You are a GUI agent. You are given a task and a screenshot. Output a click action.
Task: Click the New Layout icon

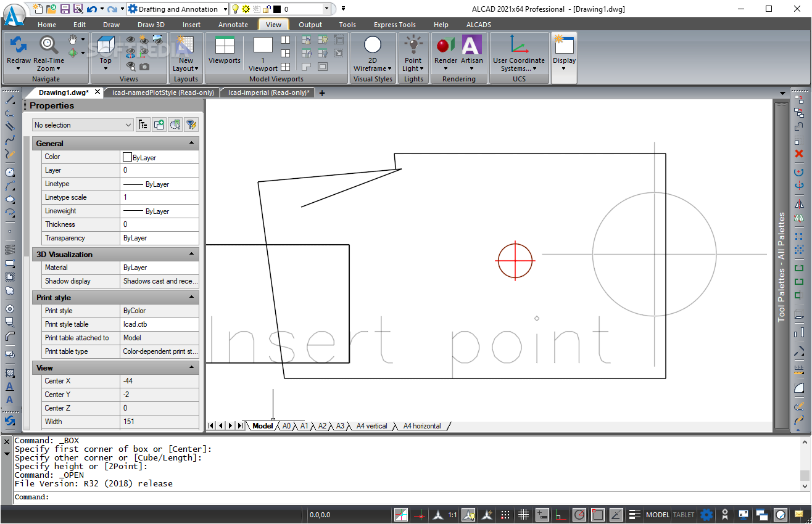(186, 45)
